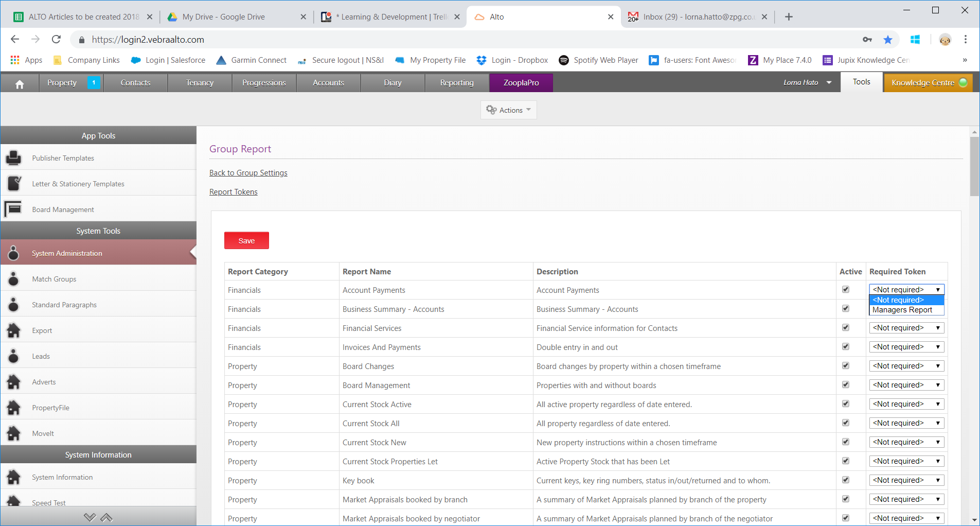
Task: Open Publisher Templates printer icon
Action: 14,157
